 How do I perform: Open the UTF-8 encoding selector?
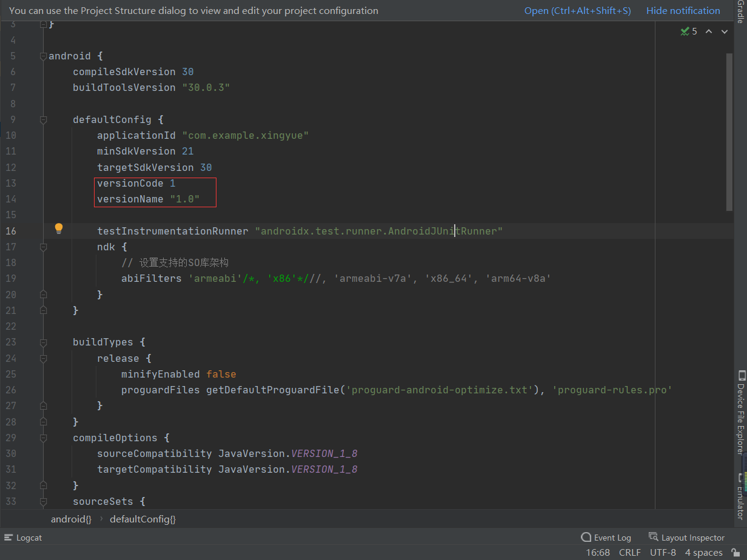(x=663, y=553)
